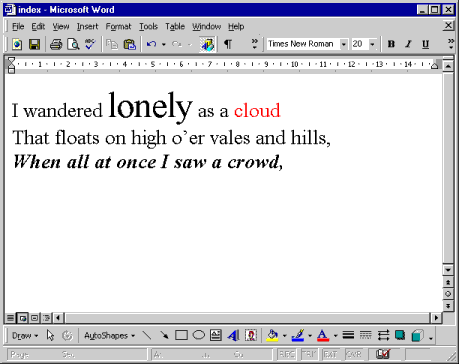This screenshot has width=459, height=364.
Task: Open Print Preview with the magnifier icon
Action: (x=73, y=44)
